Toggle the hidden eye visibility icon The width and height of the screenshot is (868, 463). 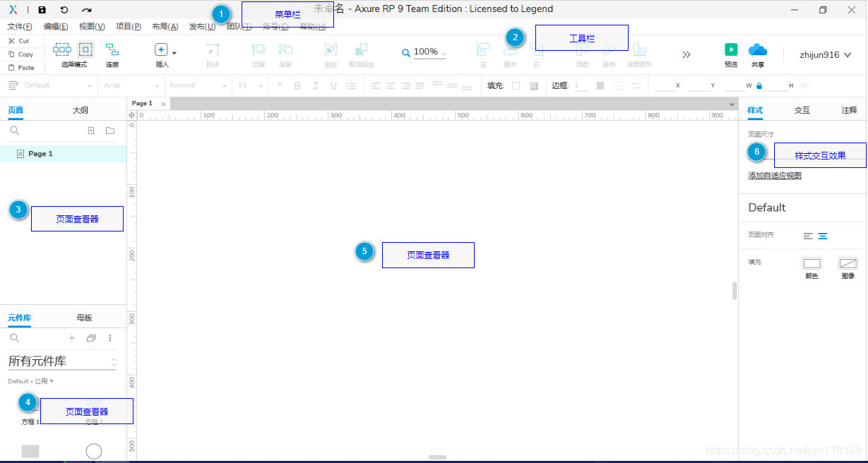tap(804, 85)
